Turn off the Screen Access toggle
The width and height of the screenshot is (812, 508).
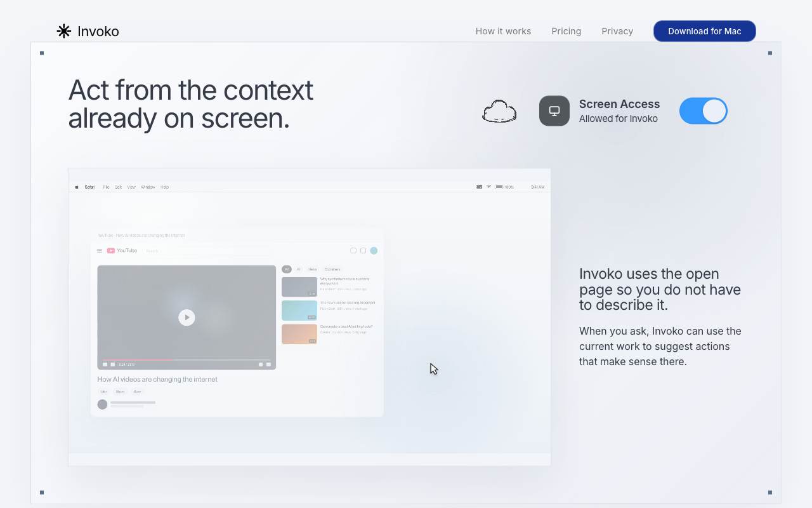[x=703, y=110]
